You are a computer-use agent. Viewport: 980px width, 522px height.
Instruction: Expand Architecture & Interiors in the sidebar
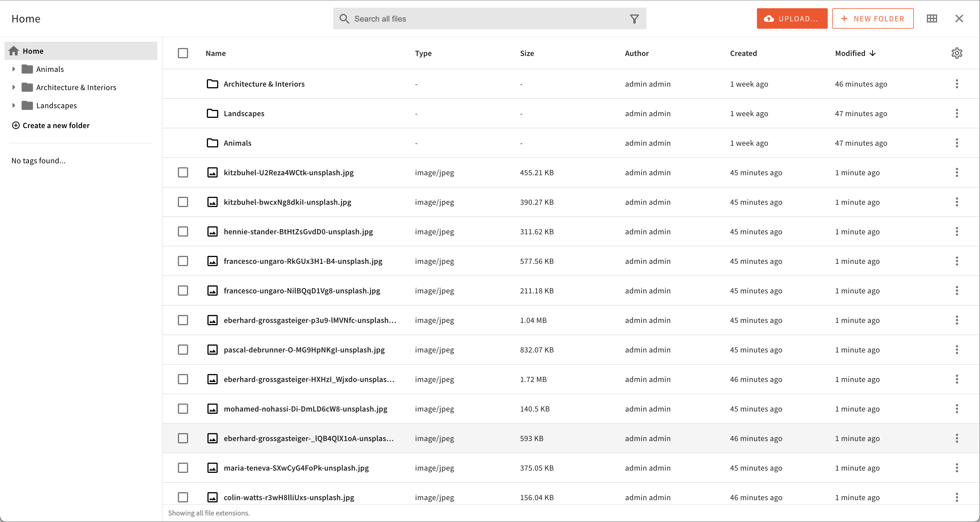pyautogui.click(x=14, y=87)
